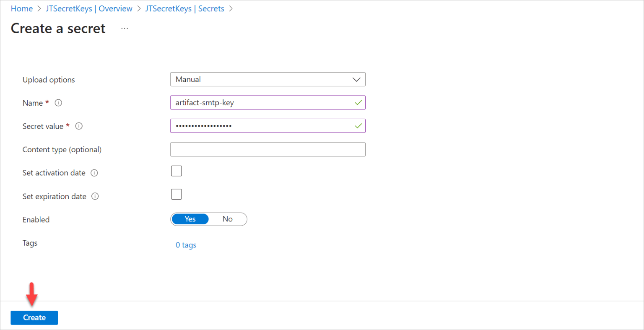
Task: Open JTSecretKeys | Overview breadcrumb
Action: (89, 8)
